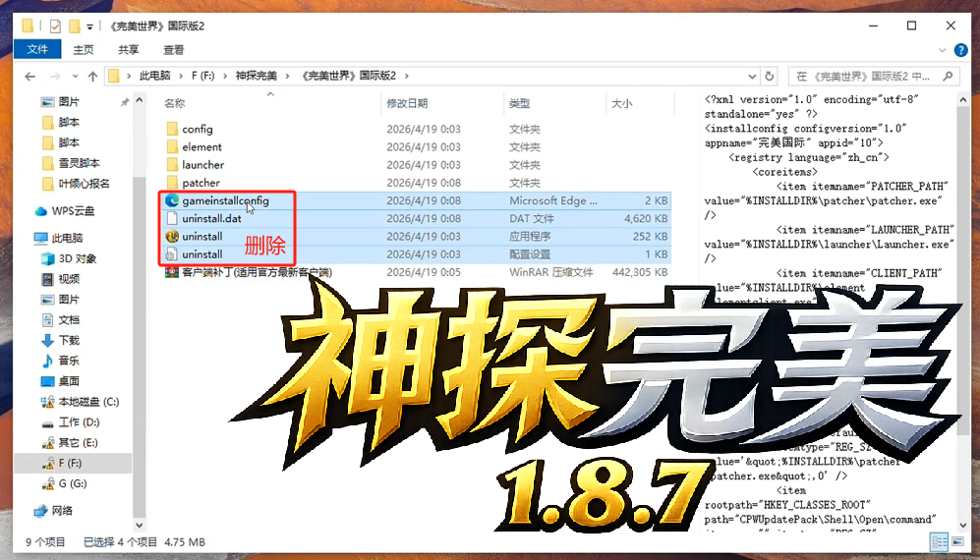Open the 文件 menu
Viewport: 980px width, 560px height.
37,50
